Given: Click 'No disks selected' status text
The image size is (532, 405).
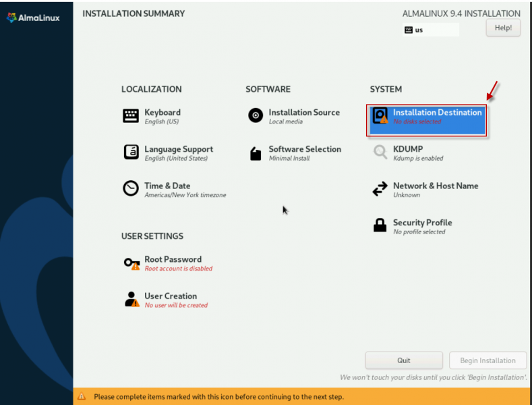Looking at the screenshot, I should pyautogui.click(x=417, y=122).
